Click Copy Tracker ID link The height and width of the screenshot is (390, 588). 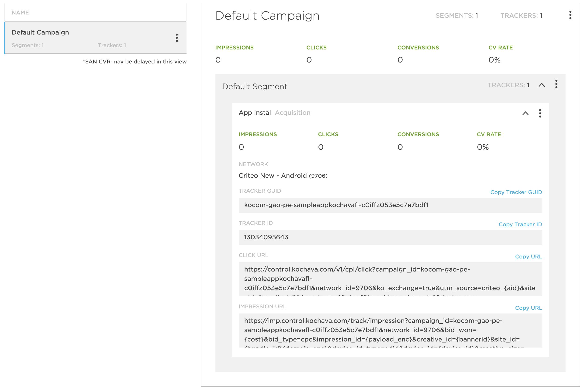click(x=520, y=224)
